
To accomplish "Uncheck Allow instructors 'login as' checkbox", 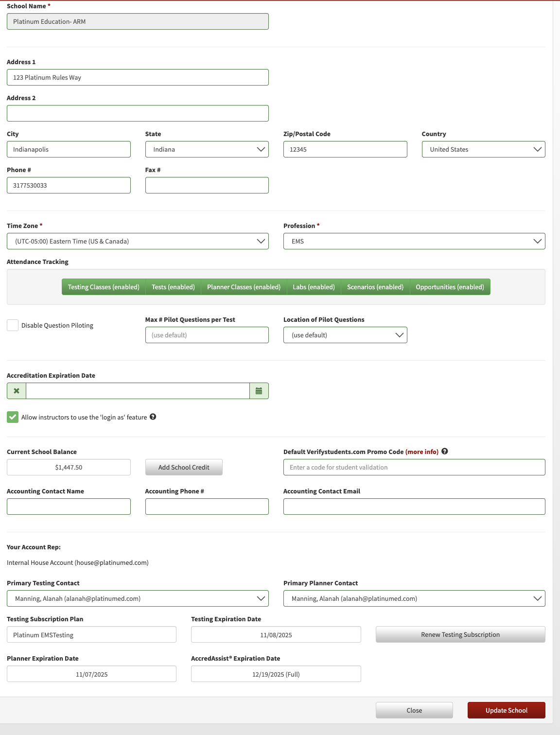I will pyautogui.click(x=13, y=417).
